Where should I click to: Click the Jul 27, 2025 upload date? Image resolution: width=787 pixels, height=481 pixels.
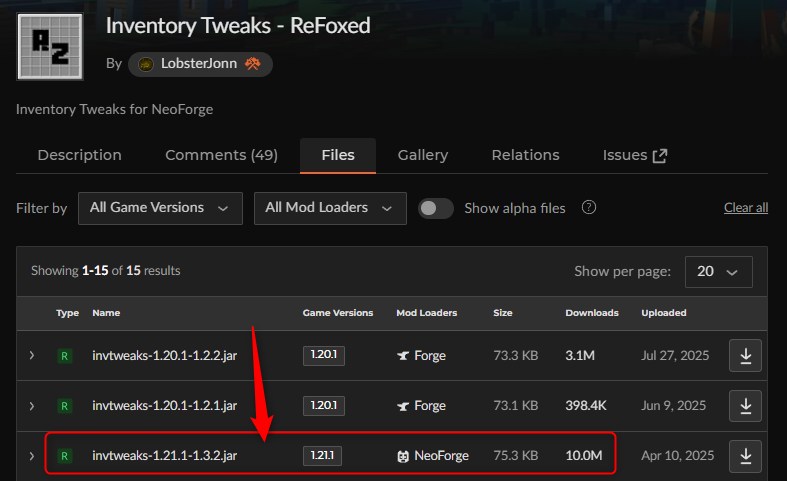pyautogui.click(x=675, y=355)
